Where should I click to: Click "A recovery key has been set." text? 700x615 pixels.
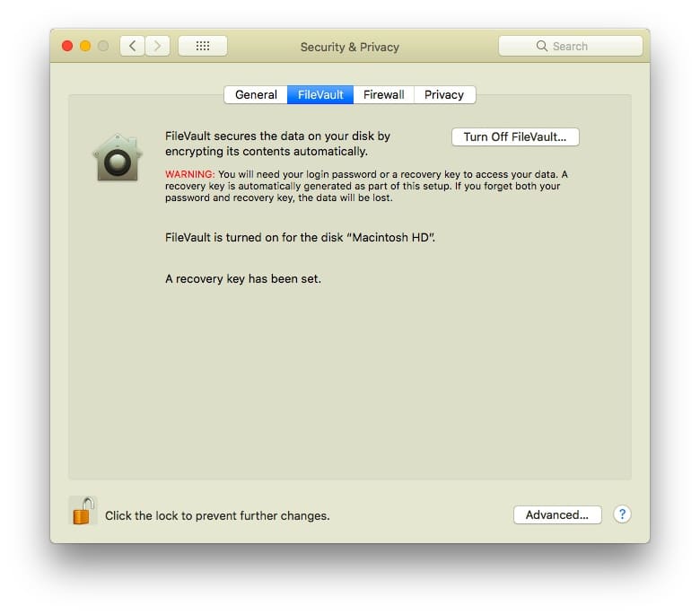243,278
